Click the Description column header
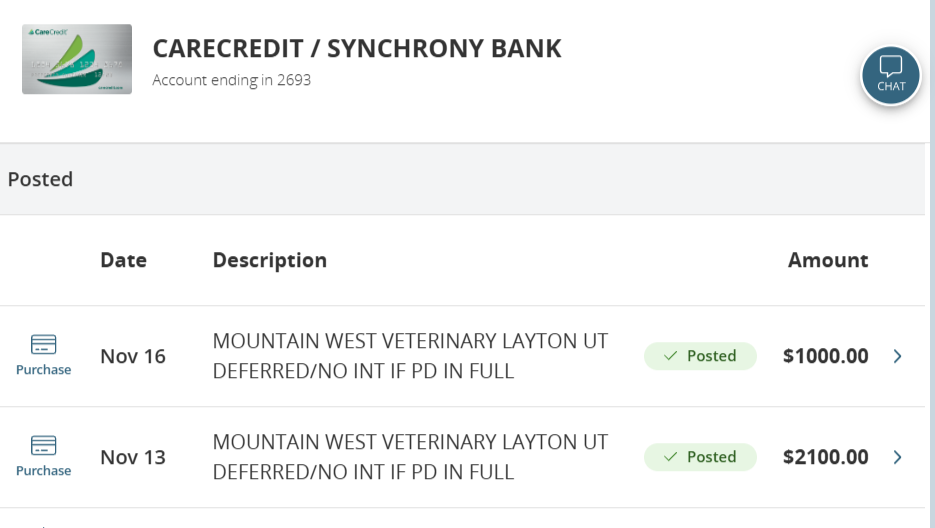This screenshot has width=935, height=528. click(269, 260)
